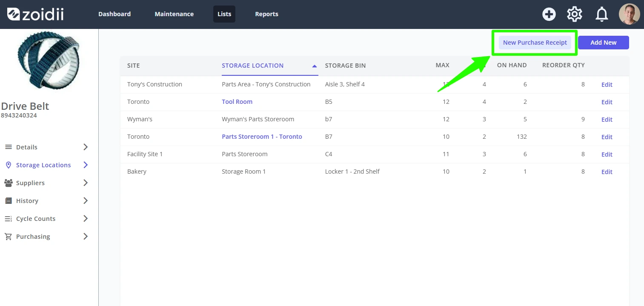Click the Cycle Counts list icon

[x=8, y=218]
